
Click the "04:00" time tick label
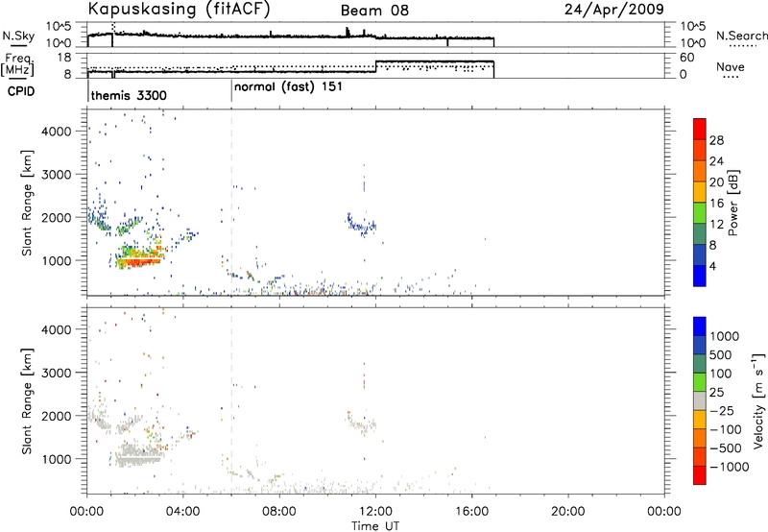pyautogui.click(x=183, y=512)
